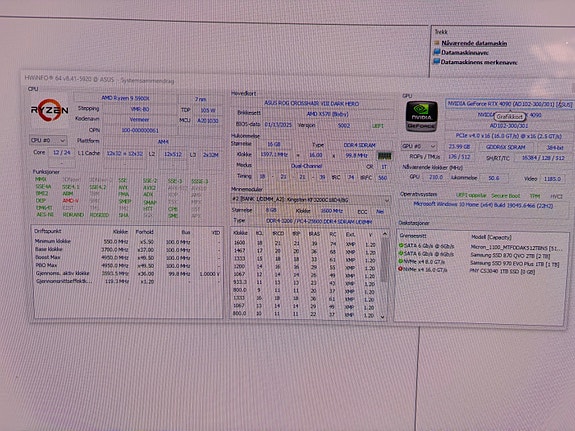The width and height of the screenshot is (575, 431).
Task: Click the Boost Max row
Action: (127, 257)
